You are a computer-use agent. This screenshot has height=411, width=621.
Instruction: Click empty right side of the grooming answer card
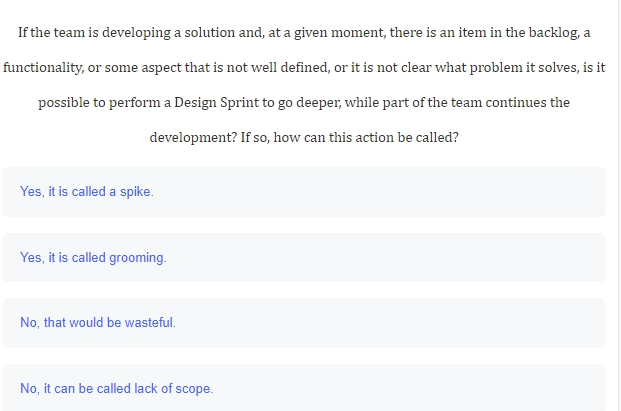pyautogui.click(x=436, y=258)
